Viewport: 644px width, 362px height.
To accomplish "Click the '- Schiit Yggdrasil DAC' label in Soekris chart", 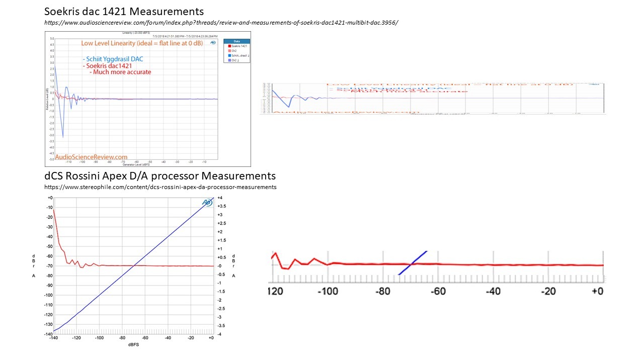I will click(x=113, y=59).
